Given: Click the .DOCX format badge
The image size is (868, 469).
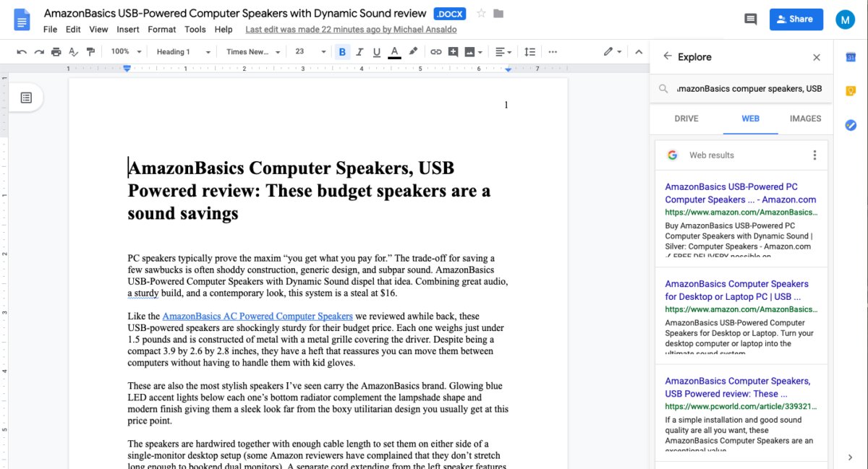Looking at the screenshot, I should (x=450, y=14).
